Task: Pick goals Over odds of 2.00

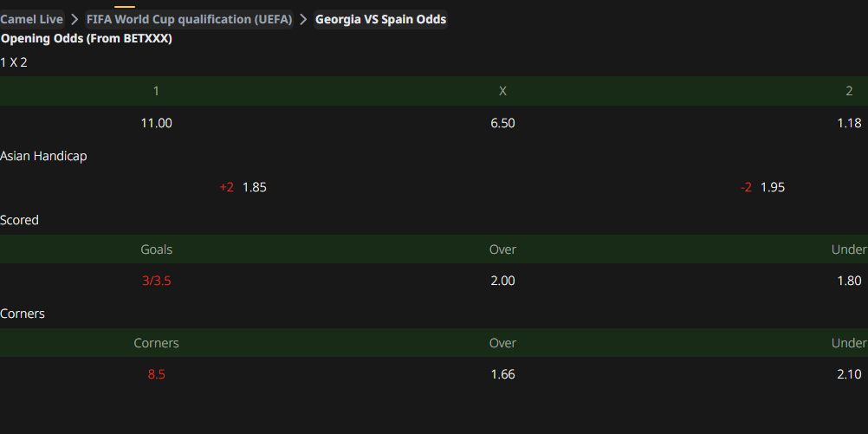Action: 502,281
